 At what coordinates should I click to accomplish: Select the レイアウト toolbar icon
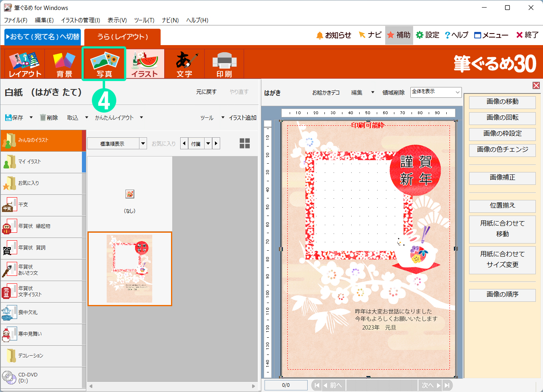tap(25, 64)
